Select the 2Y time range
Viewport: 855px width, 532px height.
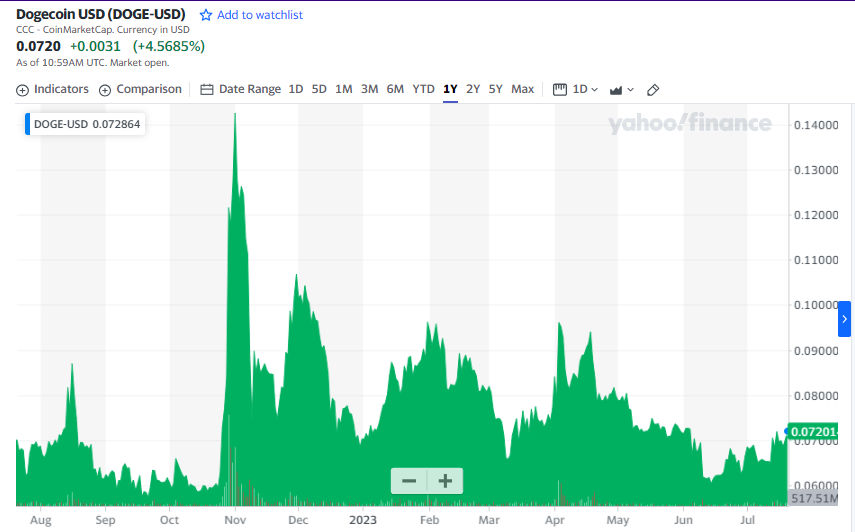click(x=473, y=89)
